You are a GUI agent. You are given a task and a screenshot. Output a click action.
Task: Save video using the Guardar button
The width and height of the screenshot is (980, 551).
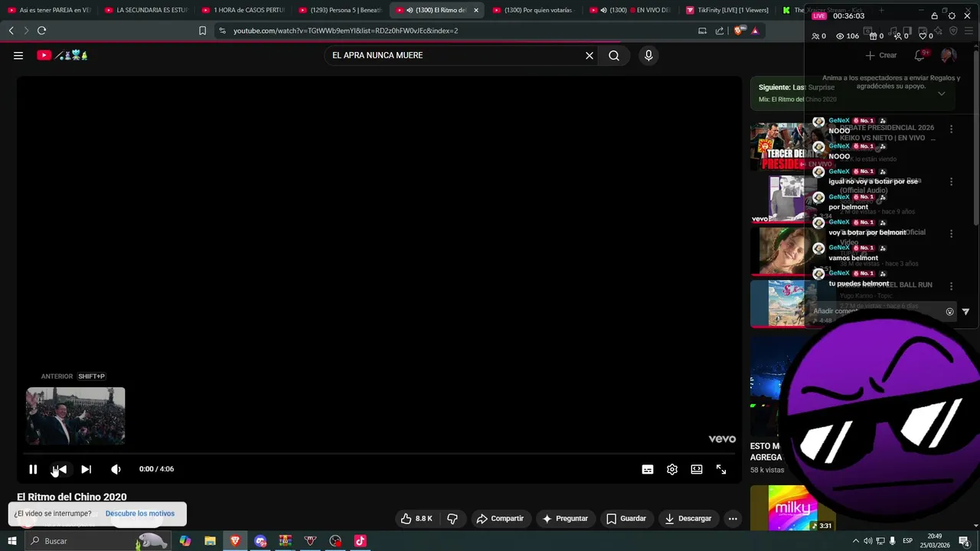pyautogui.click(x=626, y=518)
